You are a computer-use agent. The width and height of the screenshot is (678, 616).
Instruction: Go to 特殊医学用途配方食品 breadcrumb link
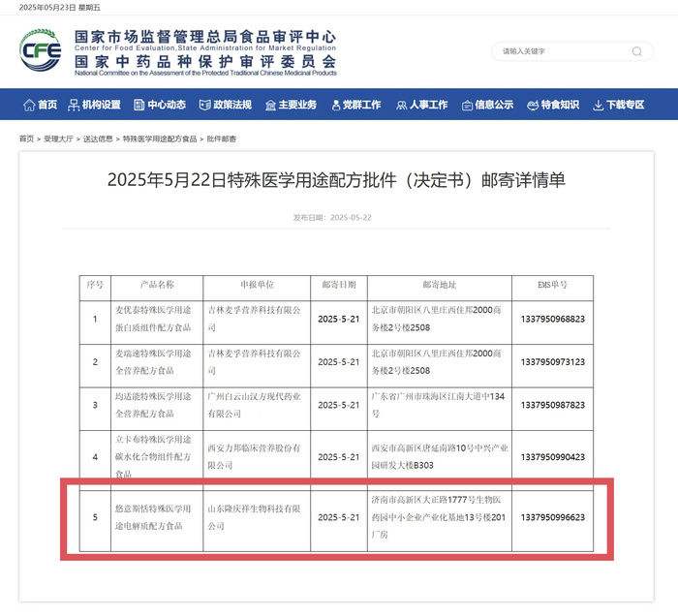(x=160, y=139)
